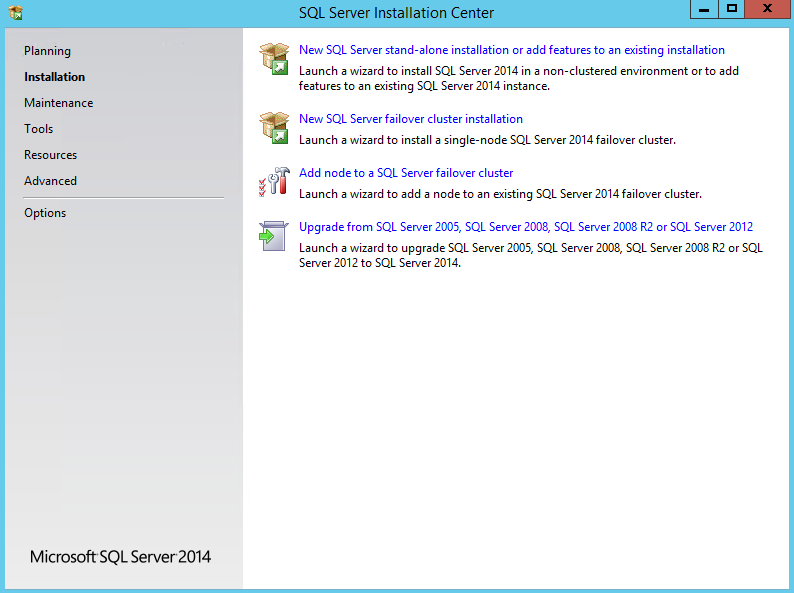Click Upgrade from SQL Server 2005 link
Screen dimensions: 794x593
[x=526, y=227]
